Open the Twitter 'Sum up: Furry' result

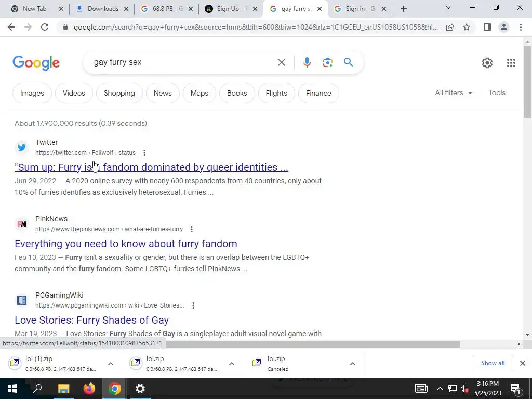coord(151,167)
